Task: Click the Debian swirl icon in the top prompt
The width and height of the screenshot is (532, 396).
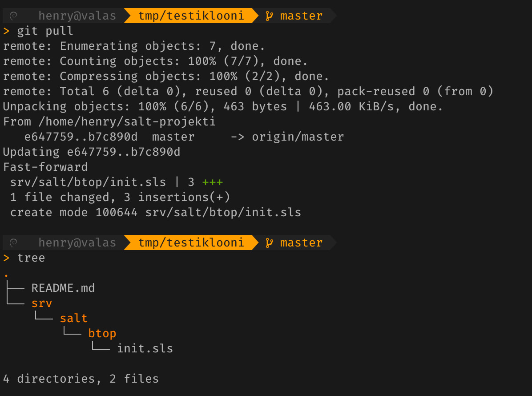Action: [x=13, y=16]
